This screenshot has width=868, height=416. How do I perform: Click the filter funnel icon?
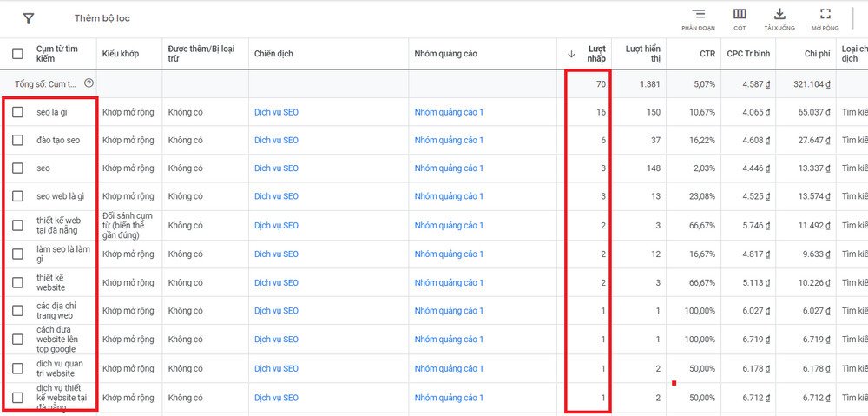[x=29, y=18]
